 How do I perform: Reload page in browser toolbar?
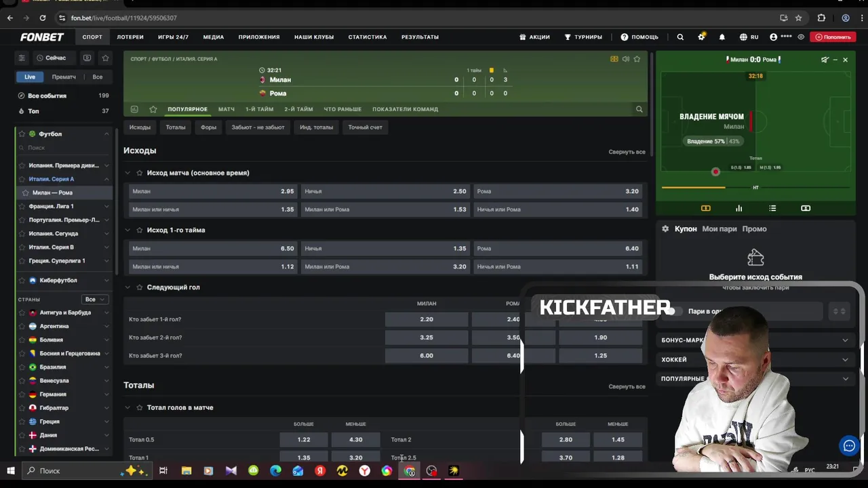[x=43, y=18]
